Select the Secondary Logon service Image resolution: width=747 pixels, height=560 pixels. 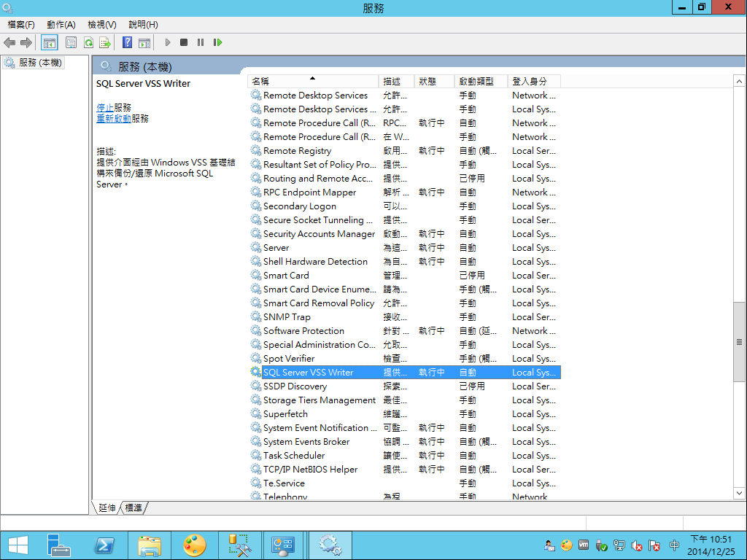[x=406, y=206]
